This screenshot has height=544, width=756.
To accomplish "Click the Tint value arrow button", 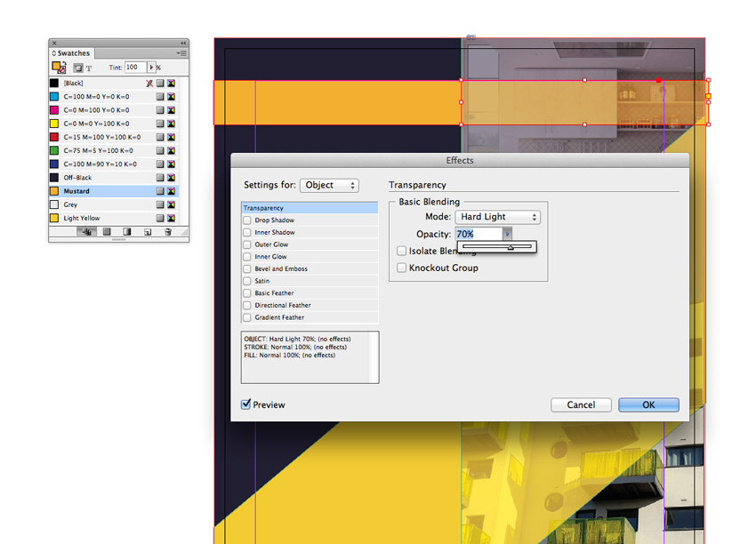I will (152, 68).
